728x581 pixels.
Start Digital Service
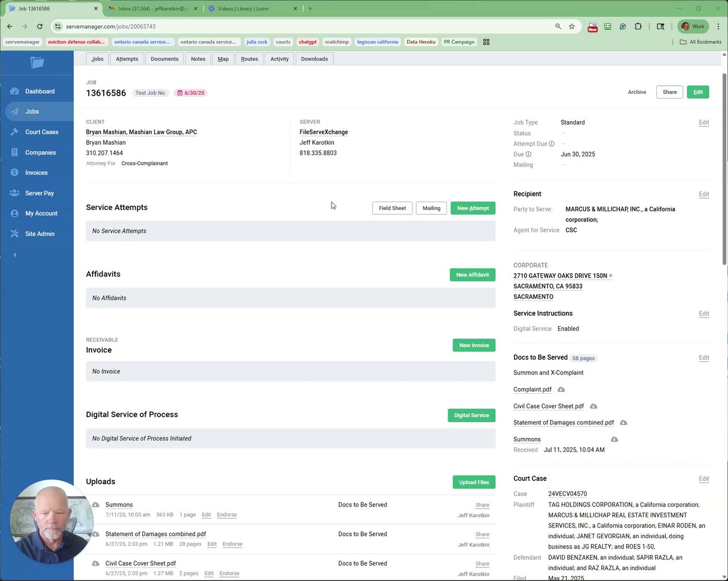tap(471, 415)
